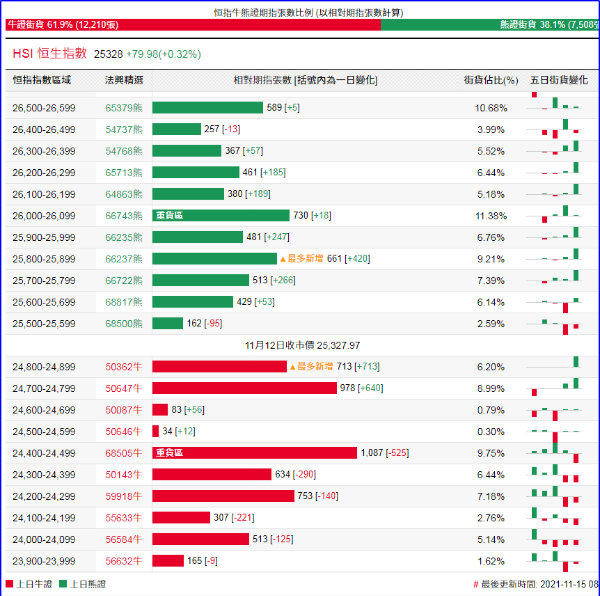Click the 重貨區 label on the green 26,000-26,099 bar
The width and height of the screenshot is (600, 596).
(x=170, y=216)
